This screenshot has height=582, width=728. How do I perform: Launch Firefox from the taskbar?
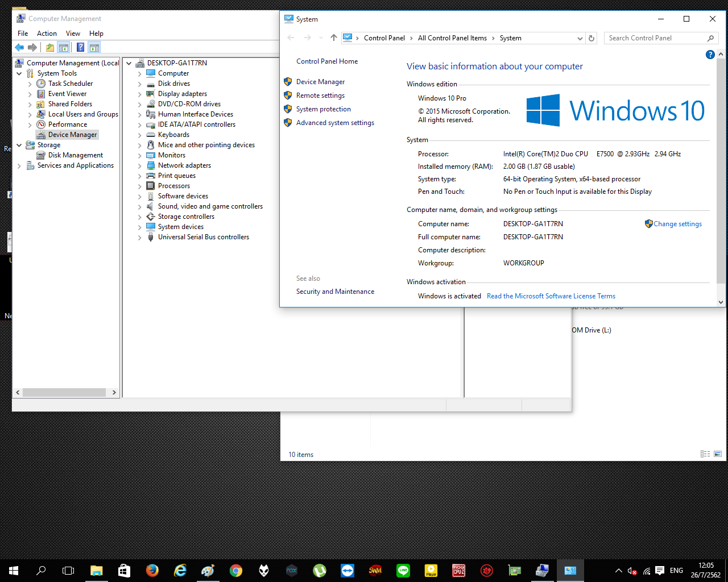coord(152,571)
